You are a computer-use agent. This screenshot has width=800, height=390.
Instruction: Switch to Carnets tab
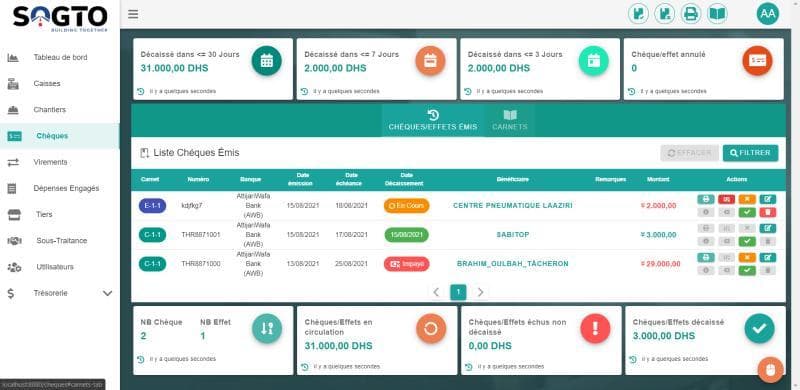(510, 121)
